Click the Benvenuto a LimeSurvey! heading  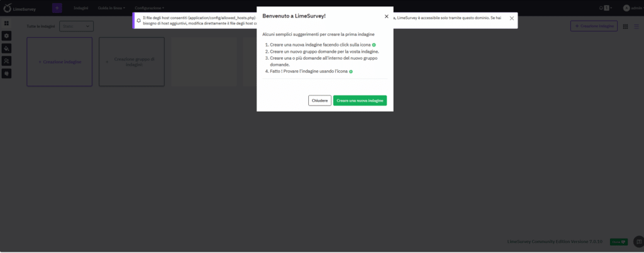coord(294,16)
